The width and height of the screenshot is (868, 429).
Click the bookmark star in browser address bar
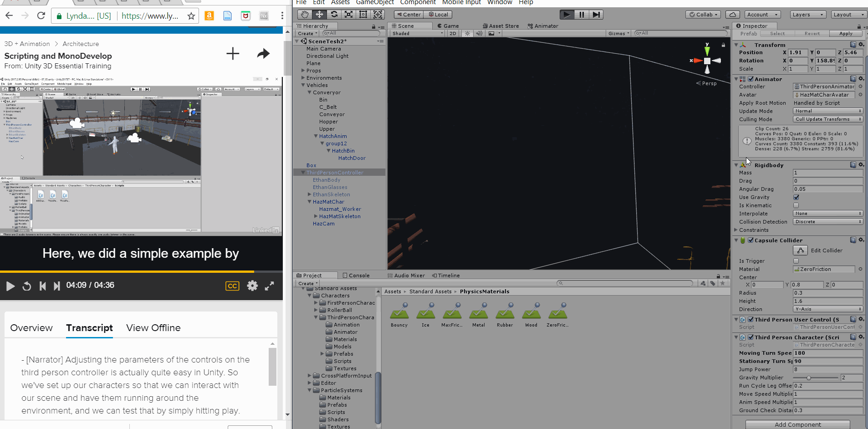click(x=191, y=16)
